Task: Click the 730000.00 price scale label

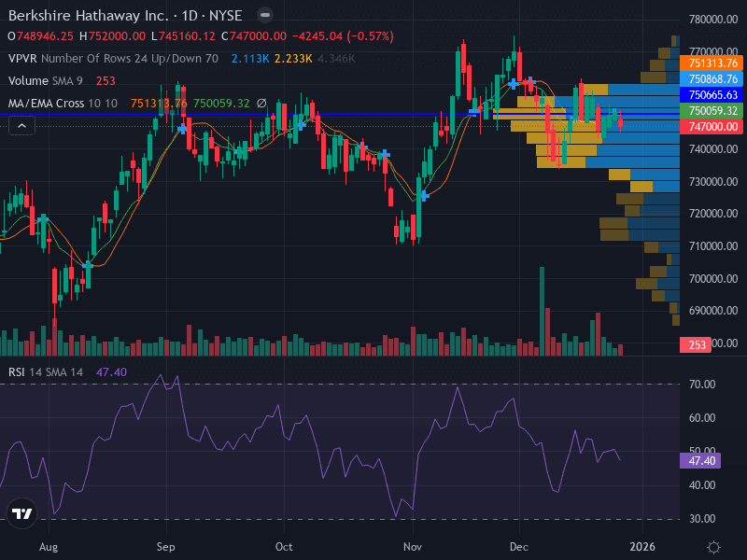Action: point(713,181)
